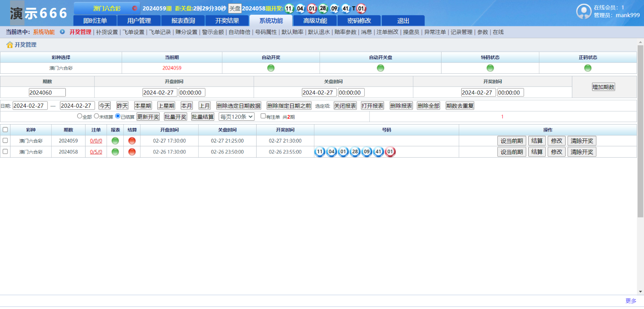Click the 关盘 button in header
644x309 pixels.
coord(235,8)
